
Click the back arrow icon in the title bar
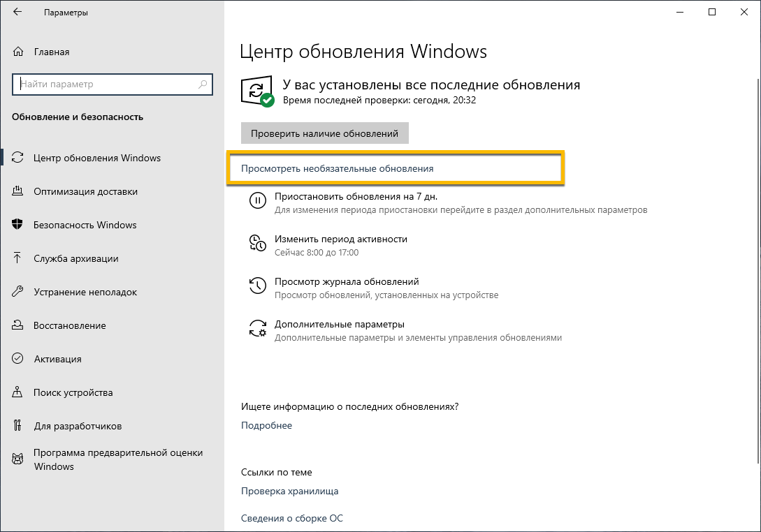17,13
